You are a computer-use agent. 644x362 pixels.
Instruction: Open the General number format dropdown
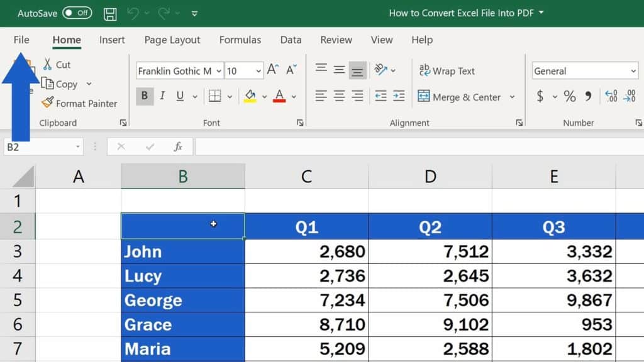tap(633, 70)
